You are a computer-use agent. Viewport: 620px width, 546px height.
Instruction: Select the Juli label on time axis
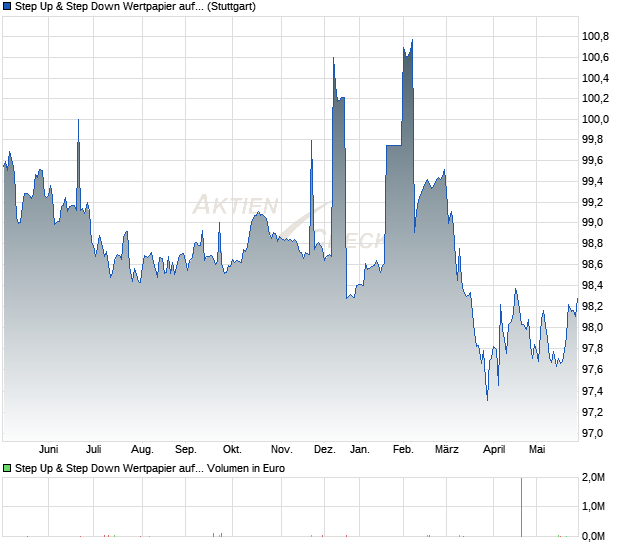(x=94, y=450)
